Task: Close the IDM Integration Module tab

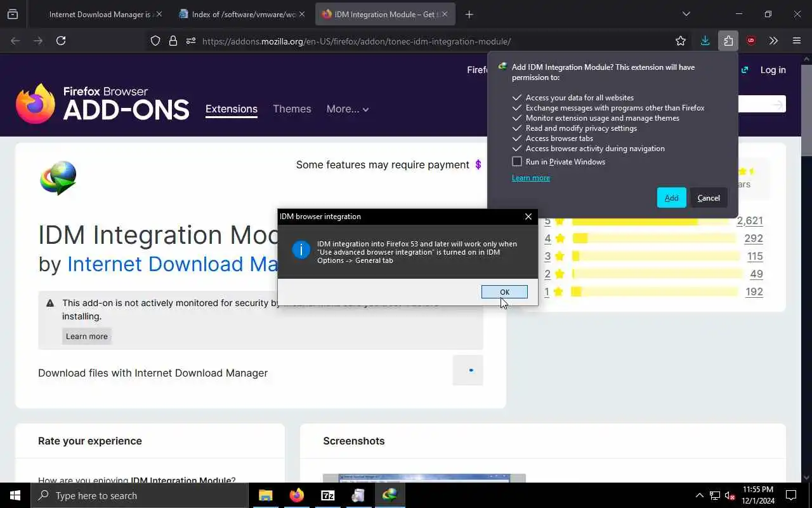Action: [445, 14]
